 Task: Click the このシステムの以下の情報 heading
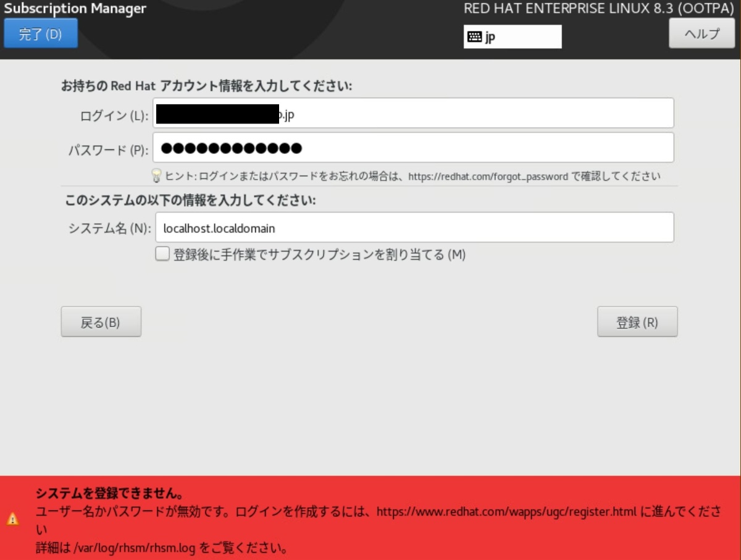pos(191,201)
